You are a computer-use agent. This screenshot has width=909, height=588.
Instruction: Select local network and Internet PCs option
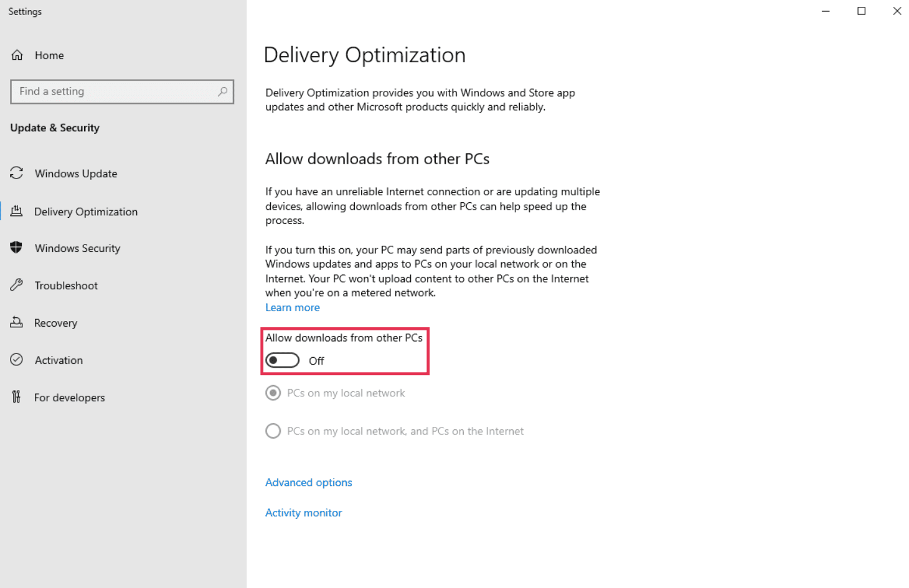[x=273, y=431]
